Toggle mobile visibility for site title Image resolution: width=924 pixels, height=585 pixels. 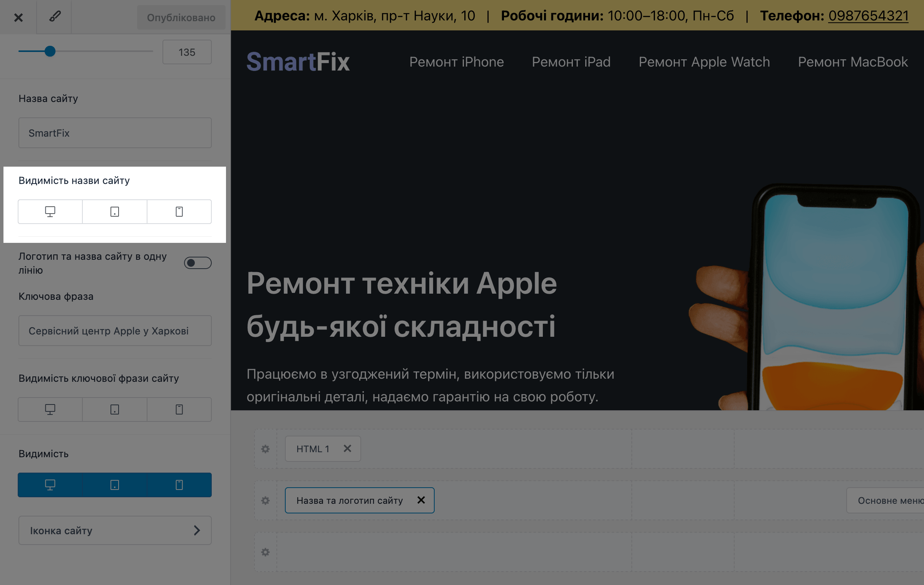tap(179, 212)
